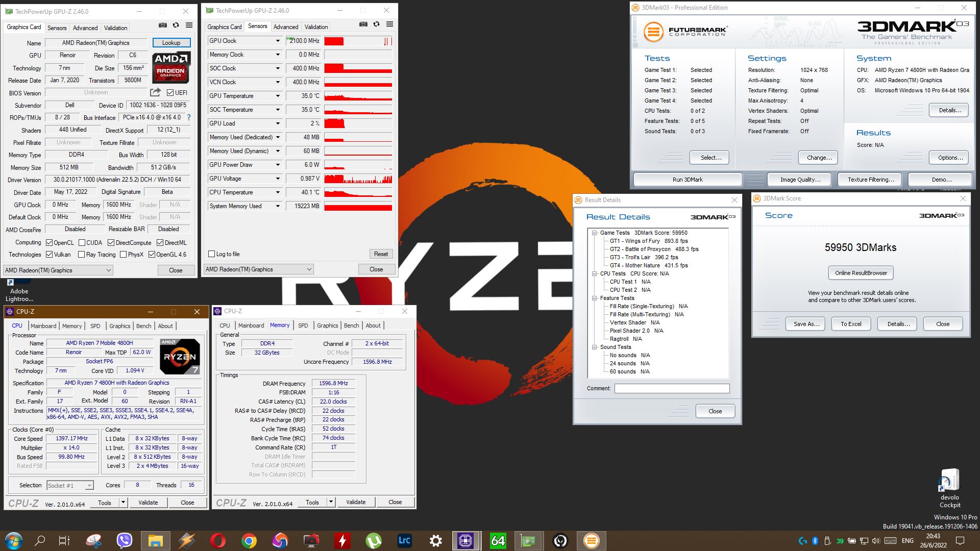Open Settings gear in the taskbar
Viewport: 980px width, 551px height.
(435, 541)
